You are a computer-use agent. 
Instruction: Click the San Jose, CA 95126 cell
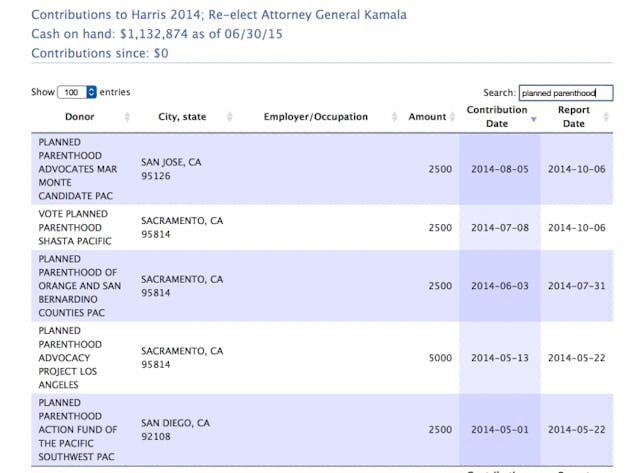coord(171,168)
